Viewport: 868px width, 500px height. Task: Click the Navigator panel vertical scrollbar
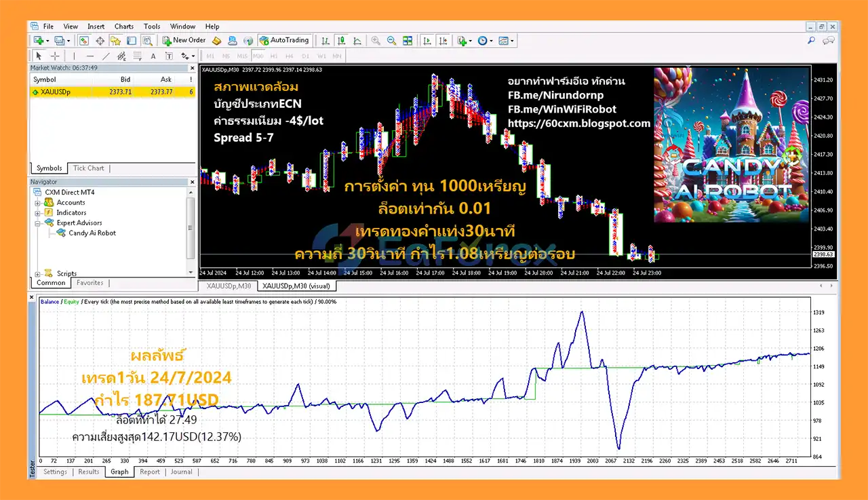191,231
